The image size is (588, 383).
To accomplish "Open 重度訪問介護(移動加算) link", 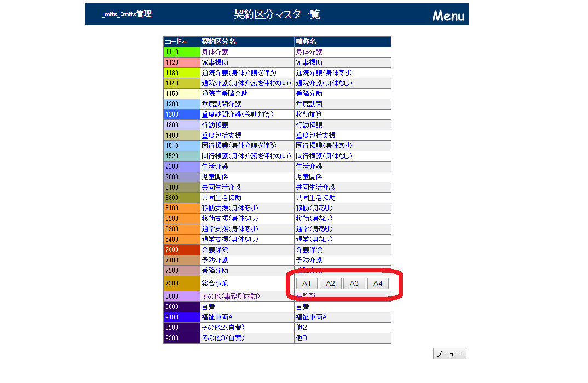I will (237, 115).
